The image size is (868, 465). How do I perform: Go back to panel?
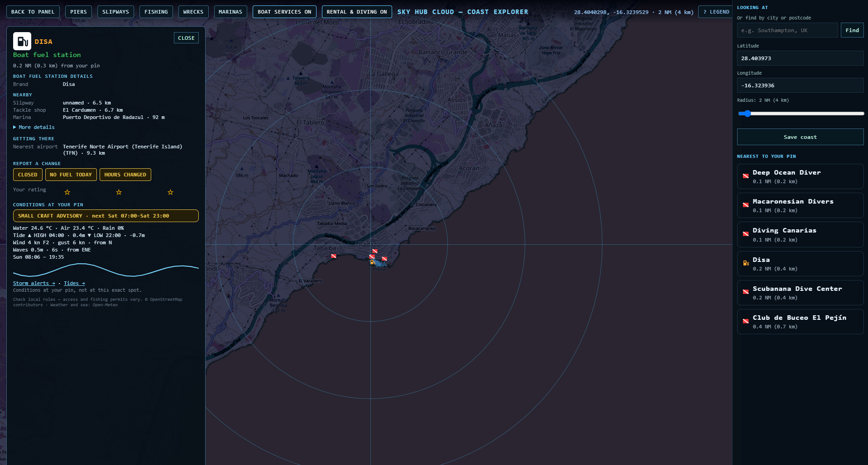(x=33, y=12)
